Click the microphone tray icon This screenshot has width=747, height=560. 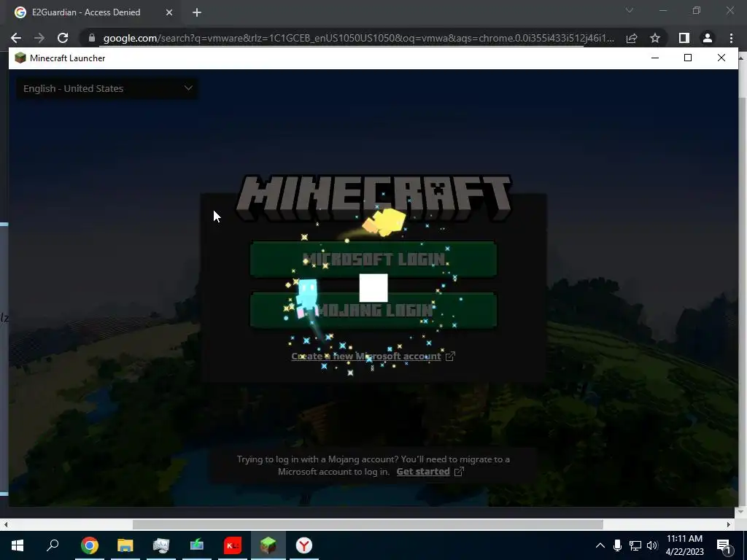(617, 545)
